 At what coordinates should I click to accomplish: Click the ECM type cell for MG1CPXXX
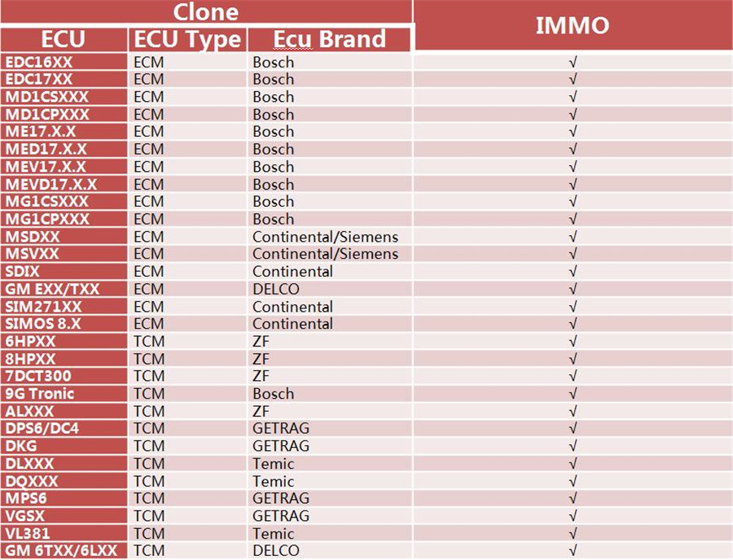click(148, 219)
